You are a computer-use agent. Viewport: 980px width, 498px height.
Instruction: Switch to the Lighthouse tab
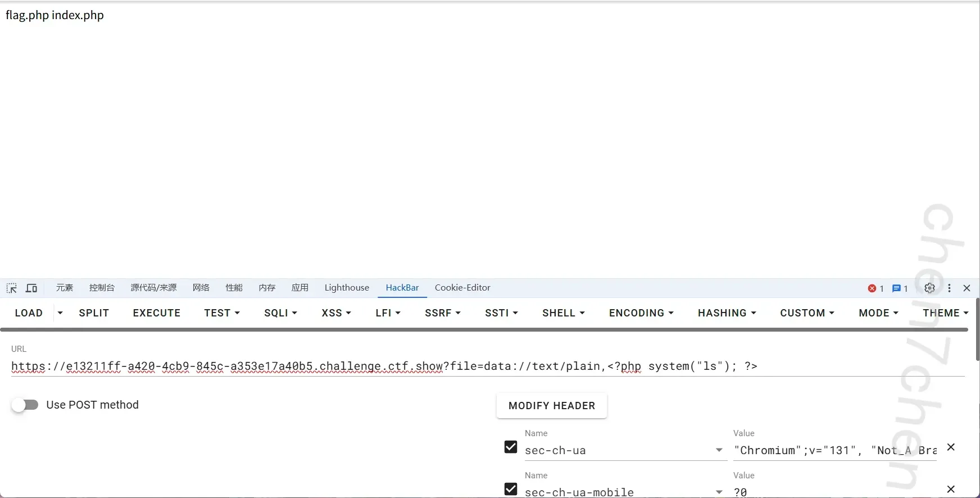pyautogui.click(x=347, y=288)
